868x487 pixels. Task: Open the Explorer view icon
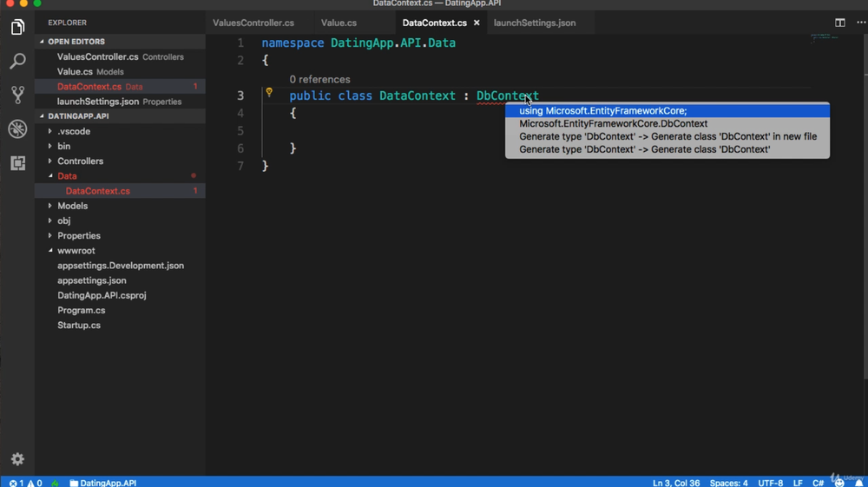pyautogui.click(x=17, y=27)
